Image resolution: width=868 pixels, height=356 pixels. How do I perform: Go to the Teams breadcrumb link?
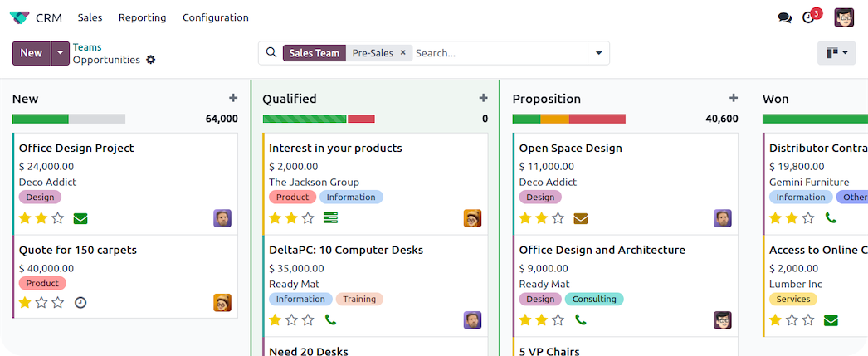point(87,47)
